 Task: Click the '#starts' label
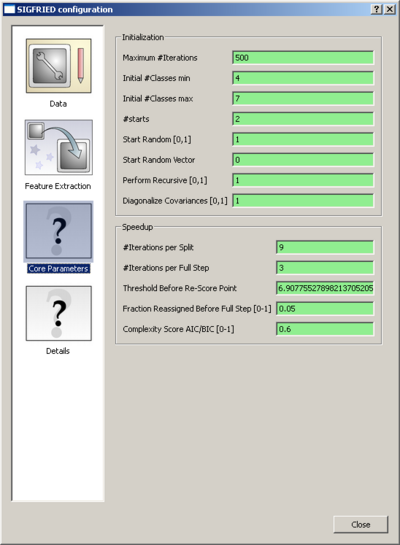click(x=136, y=119)
